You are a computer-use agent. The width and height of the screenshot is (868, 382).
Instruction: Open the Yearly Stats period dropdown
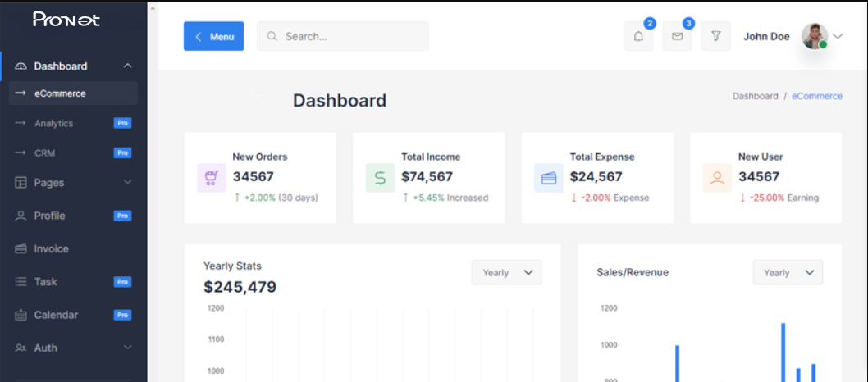(506, 273)
